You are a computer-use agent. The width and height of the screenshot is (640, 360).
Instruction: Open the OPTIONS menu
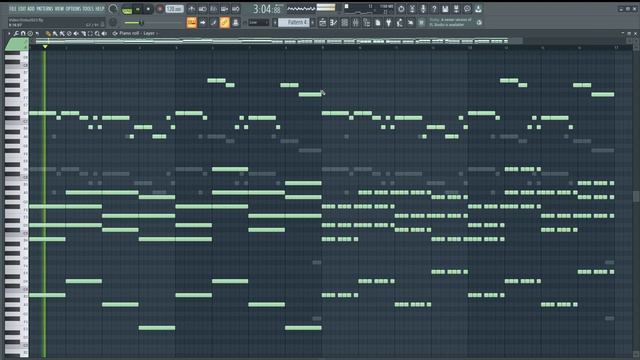[x=73, y=9]
